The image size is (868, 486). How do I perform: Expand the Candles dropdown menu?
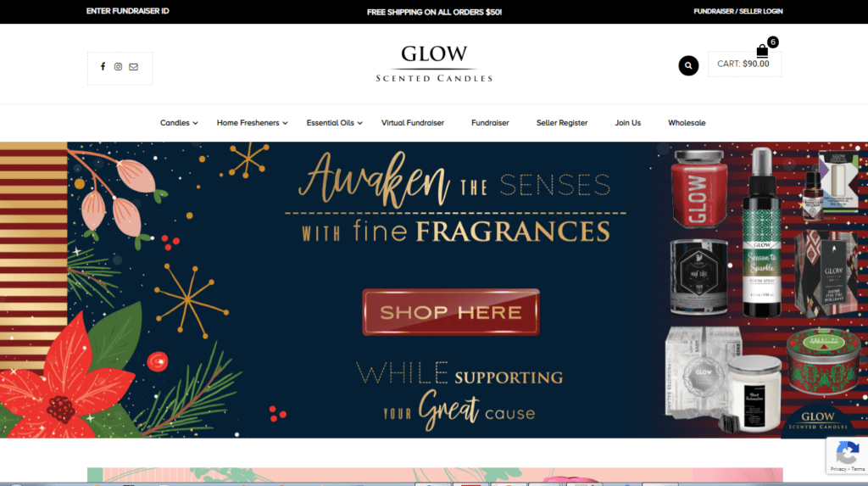(x=179, y=122)
